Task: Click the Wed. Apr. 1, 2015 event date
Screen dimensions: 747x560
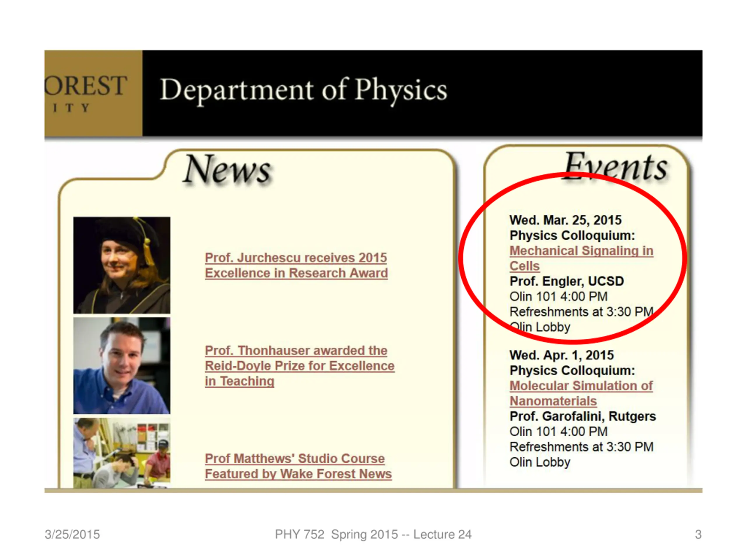Action: pyautogui.click(x=562, y=355)
